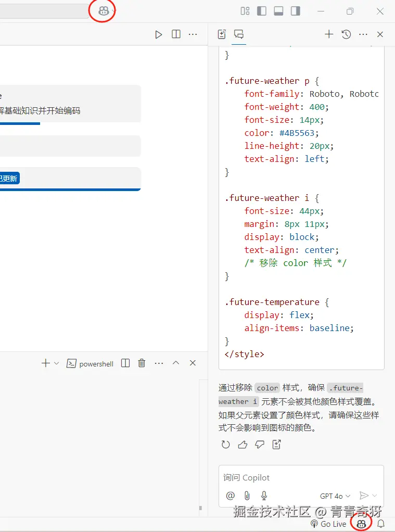Toggle the primary side bar

pos(262,11)
